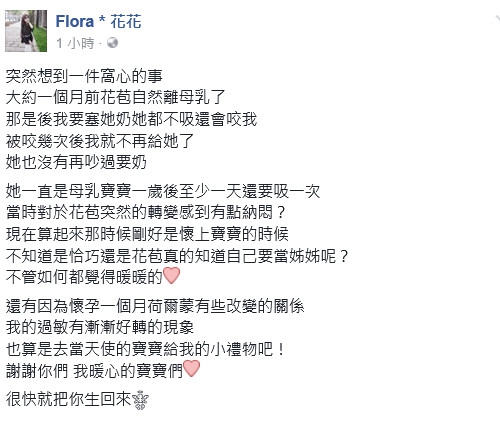Viewport: 500px width, 422px height.
Task: Click the pink heart after 暖暖的
Action: coord(172,276)
